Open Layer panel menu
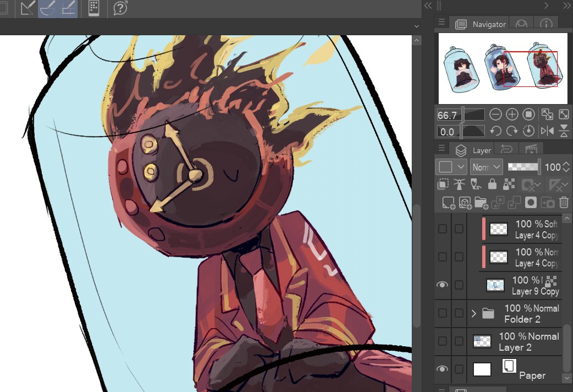 441,148
